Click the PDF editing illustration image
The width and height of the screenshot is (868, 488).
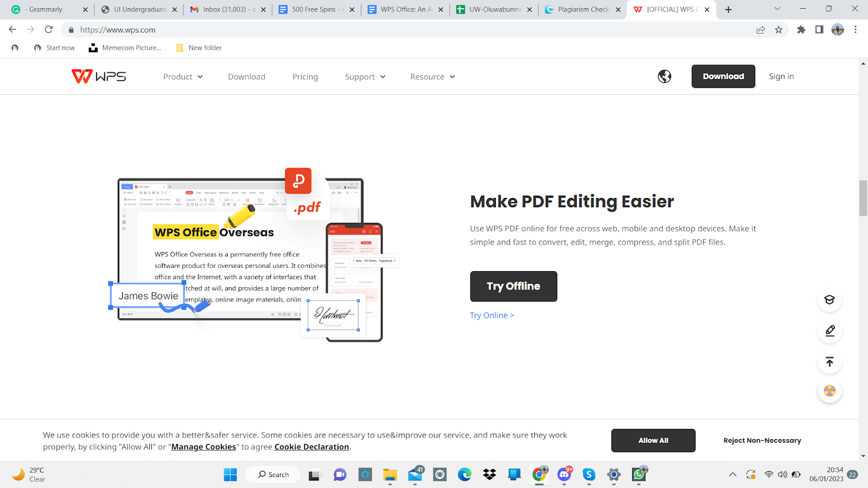(x=254, y=255)
